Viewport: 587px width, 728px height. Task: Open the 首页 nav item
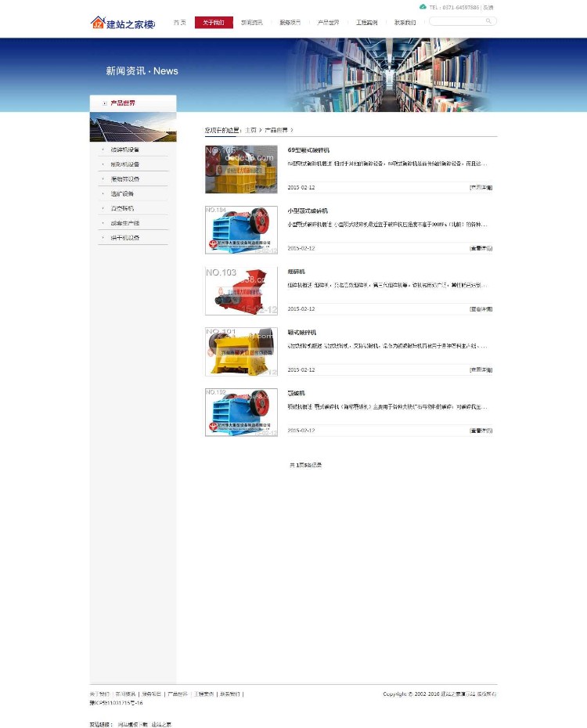[179, 22]
